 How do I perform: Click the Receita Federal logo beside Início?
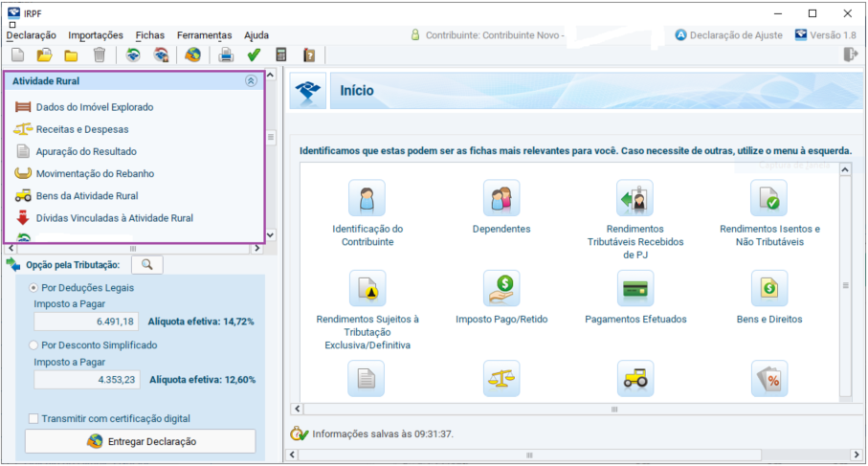tap(308, 91)
